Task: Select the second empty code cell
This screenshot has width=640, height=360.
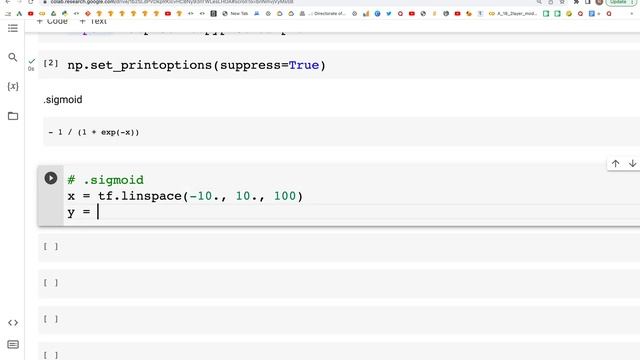Action: click(x=339, y=283)
